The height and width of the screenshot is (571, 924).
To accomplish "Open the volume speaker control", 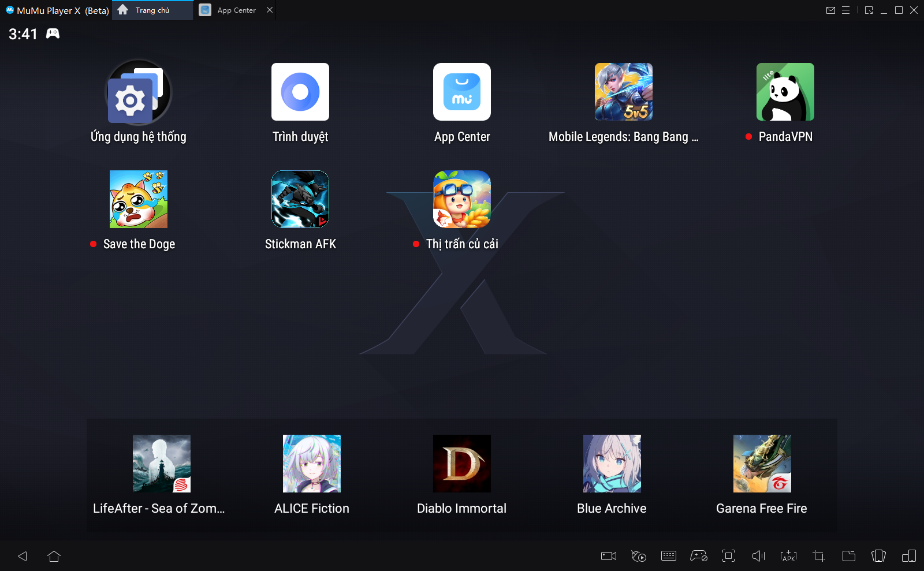I will point(758,556).
